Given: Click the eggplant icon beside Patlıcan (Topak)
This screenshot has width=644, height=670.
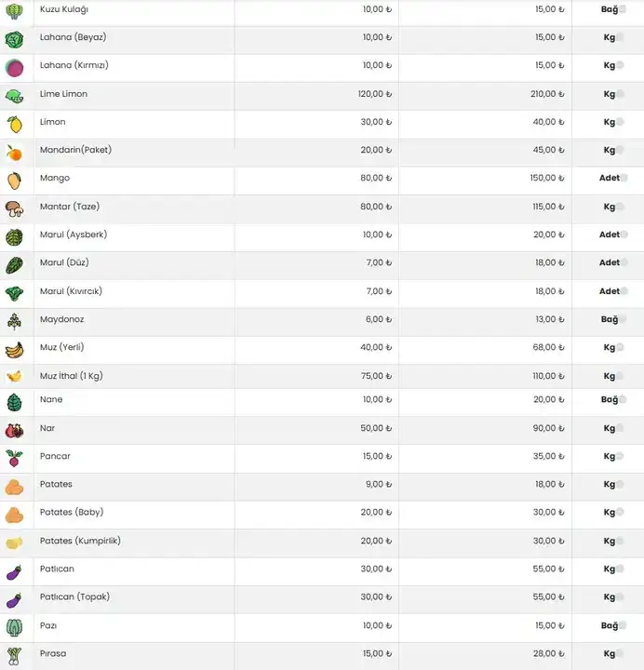Looking at the screenshot, I should coord(14,599).
